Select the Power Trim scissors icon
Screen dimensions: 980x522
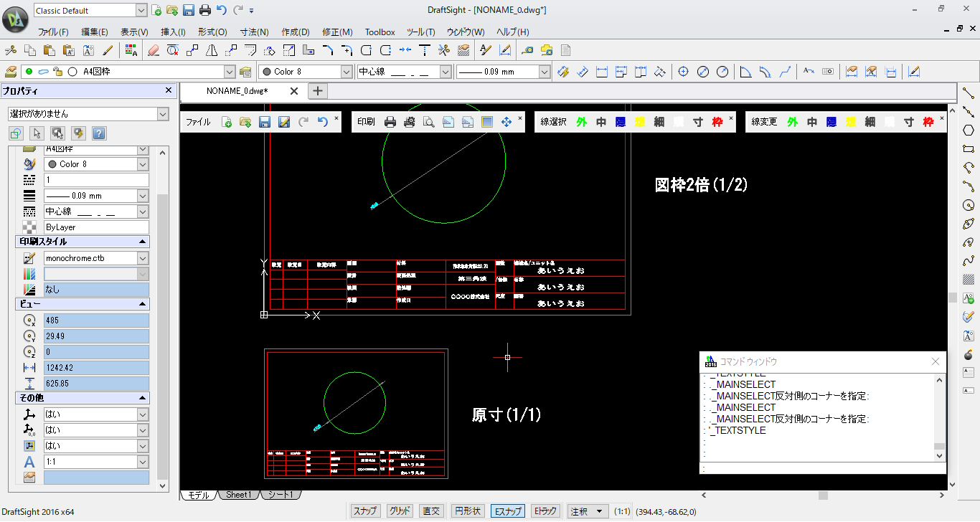tap(444, 50)
